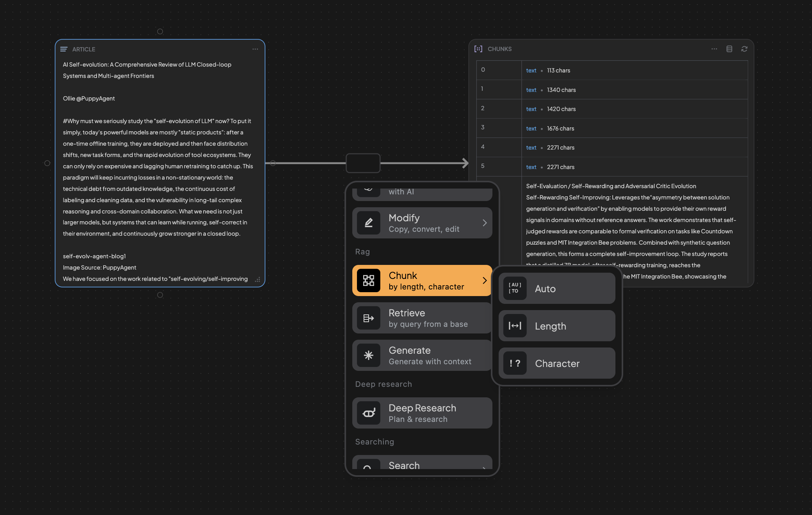Open Deep Research plan & research

click(x=422, y=413)
